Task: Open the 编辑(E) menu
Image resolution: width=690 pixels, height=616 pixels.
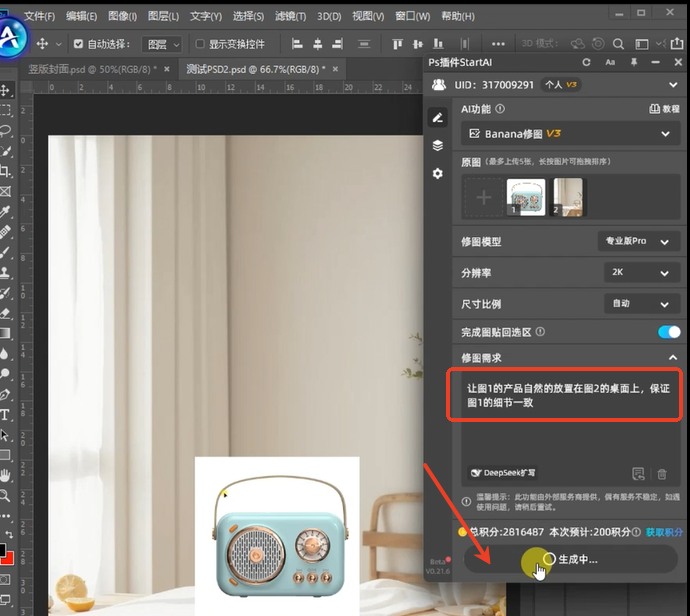Action: tap(81, 16)
